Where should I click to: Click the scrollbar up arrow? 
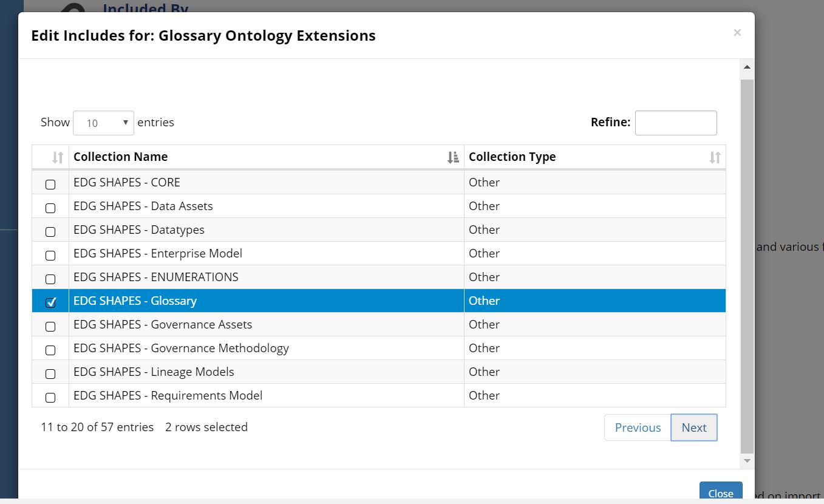tap(746, 67)
